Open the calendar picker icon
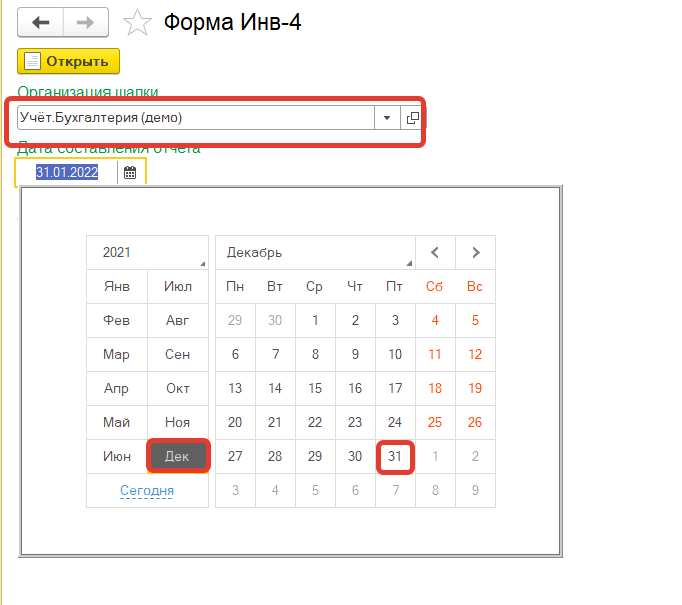The image size is (682, 605). coord(130,172)
